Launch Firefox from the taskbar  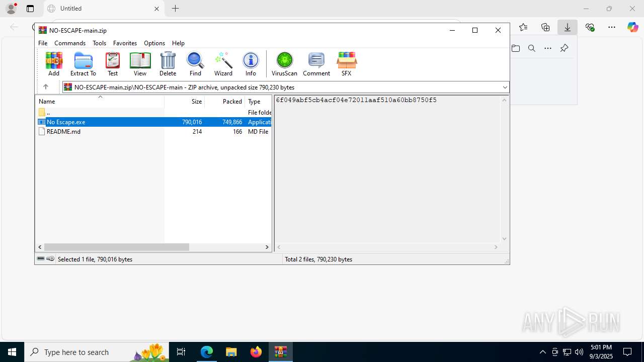(256, 352)
